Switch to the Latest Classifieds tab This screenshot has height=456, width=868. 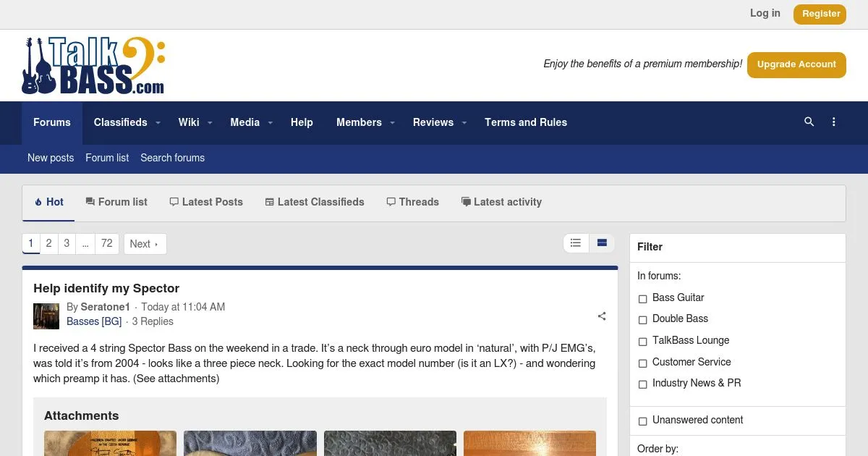point(315,202)
